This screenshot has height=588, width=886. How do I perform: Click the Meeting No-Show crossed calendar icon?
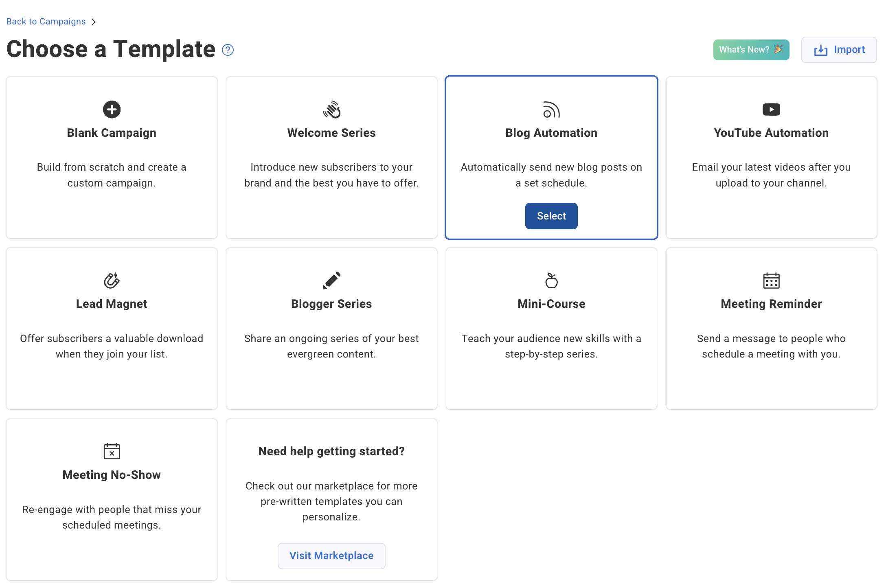pyautogui.click(x=112, y=451)
